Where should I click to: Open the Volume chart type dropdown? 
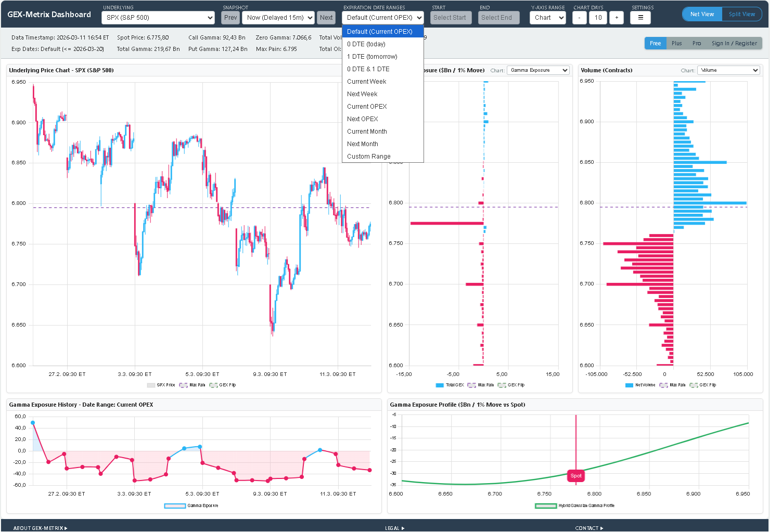(x=728, y=70)
